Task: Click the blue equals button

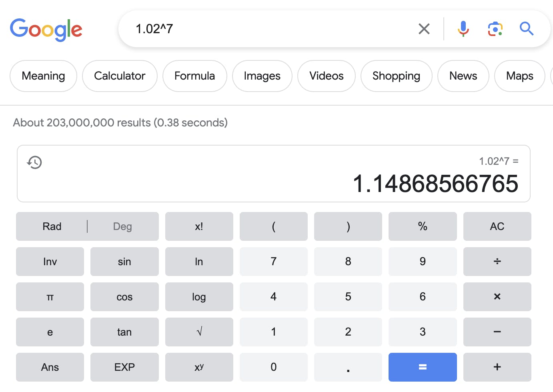Action: [x=423, y=367]
